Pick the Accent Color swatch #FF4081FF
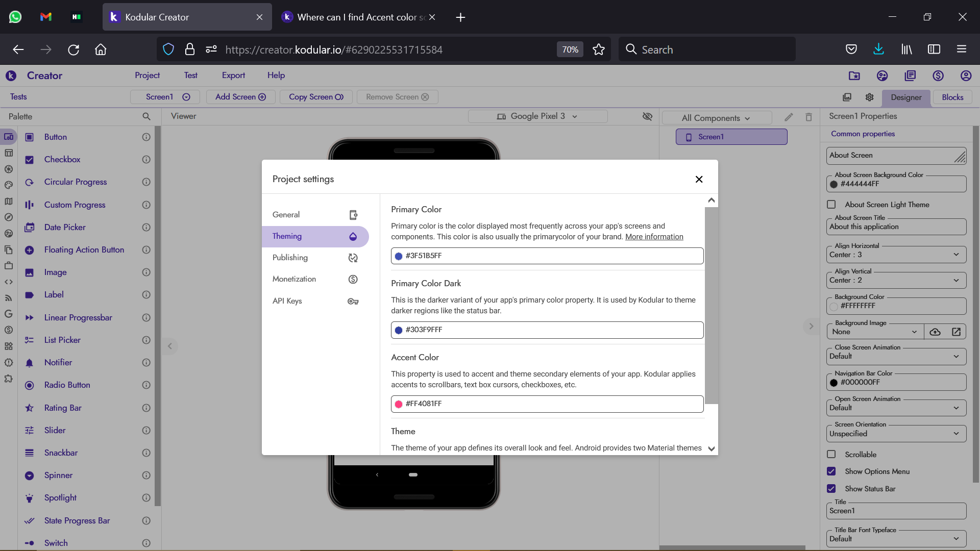 pos(399,404)
